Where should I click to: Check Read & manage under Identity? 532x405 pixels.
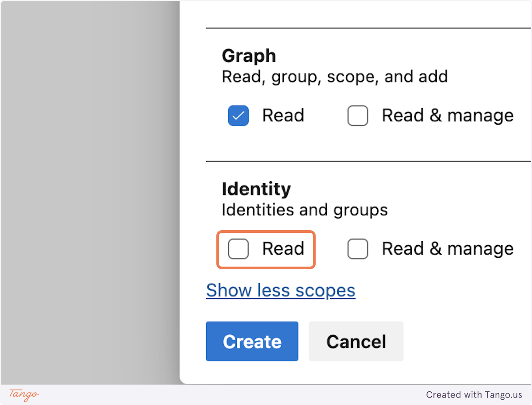(x=358, y=249)
